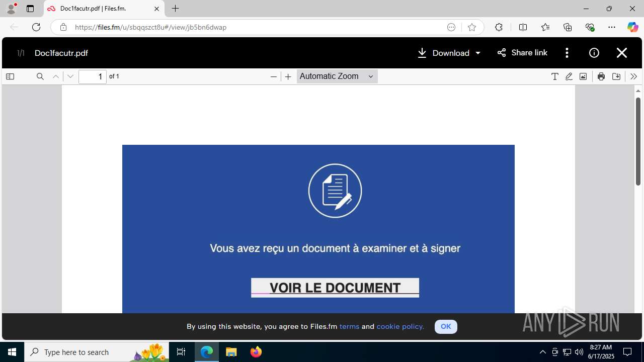Open Task View on taskbar
644x362 pixels.
[x=181, y=352]
